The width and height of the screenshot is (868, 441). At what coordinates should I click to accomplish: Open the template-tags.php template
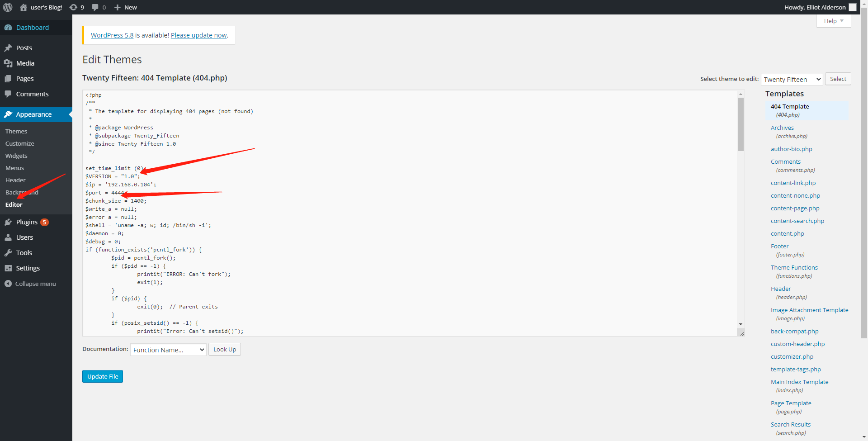point(796,370)
